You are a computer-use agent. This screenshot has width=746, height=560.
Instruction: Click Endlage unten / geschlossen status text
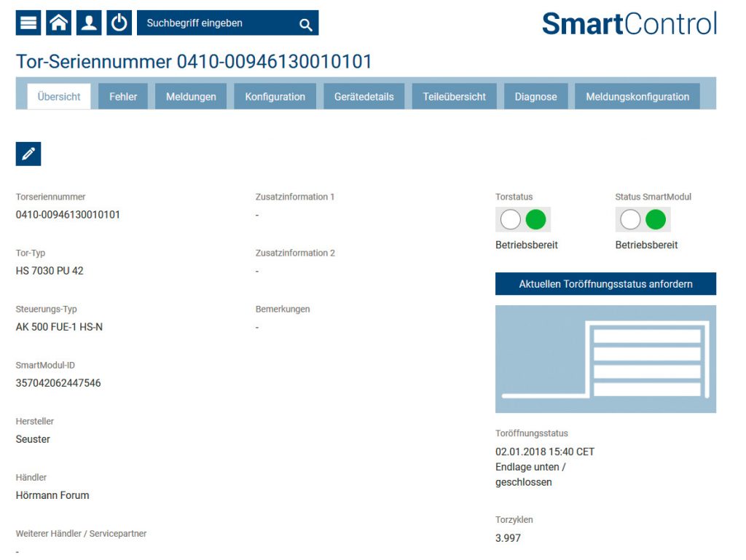[x=530, y=474]
